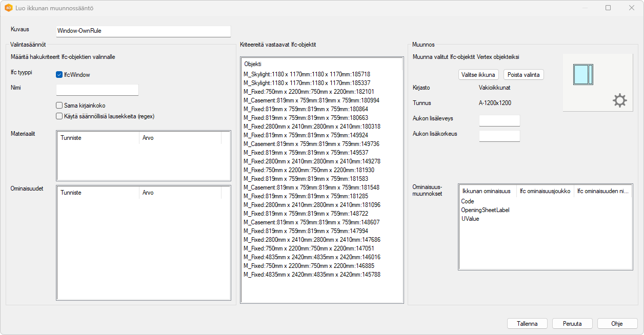Screen dimensions: 644x335
Task: Click Arvo column header in Ominaisuudet table
Action: [x=180, y=193]
